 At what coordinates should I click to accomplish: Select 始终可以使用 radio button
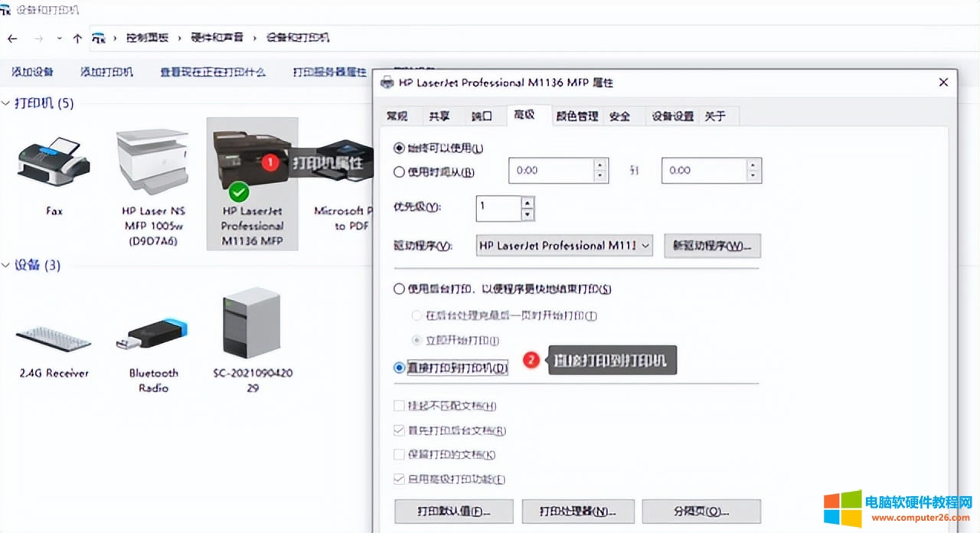(x=399, y=149)
